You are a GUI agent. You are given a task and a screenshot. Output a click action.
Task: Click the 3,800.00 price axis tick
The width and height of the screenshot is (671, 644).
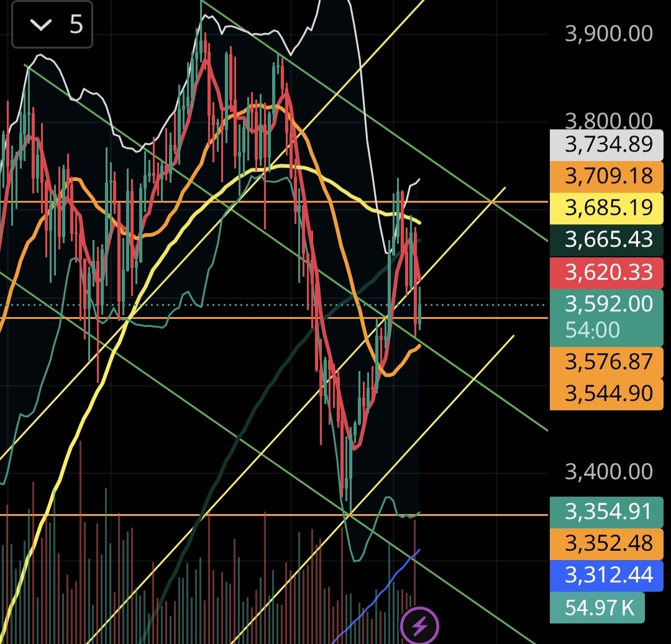pos(608,121)
